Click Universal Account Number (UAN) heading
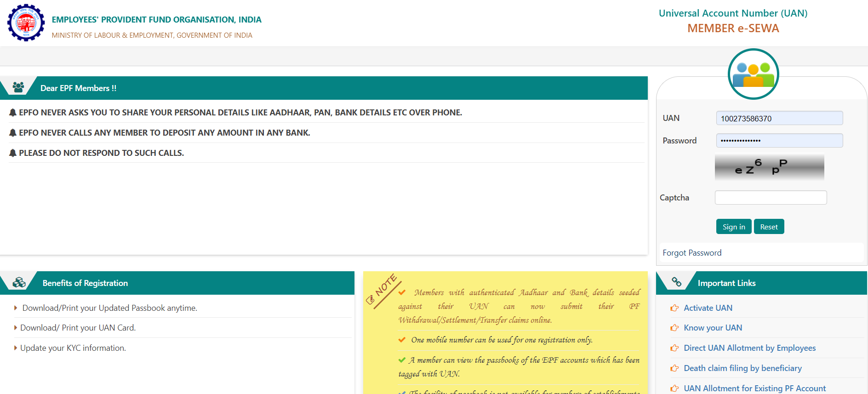 733,13
